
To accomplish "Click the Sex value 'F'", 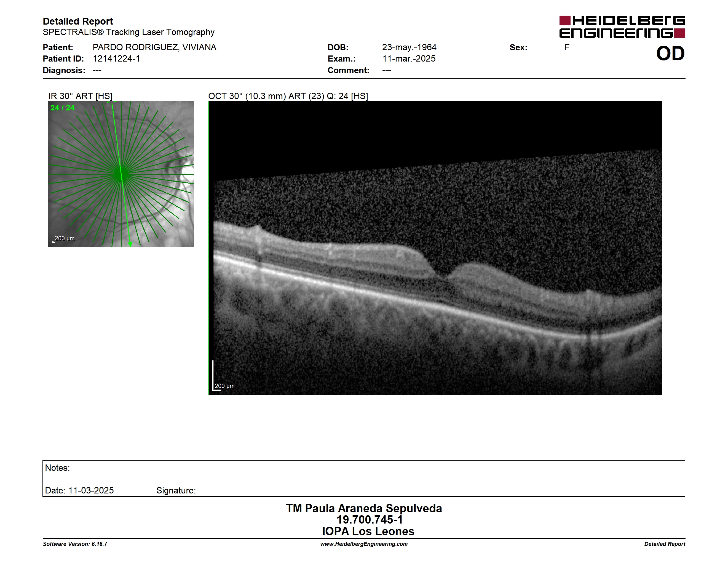I will (567, 47).
